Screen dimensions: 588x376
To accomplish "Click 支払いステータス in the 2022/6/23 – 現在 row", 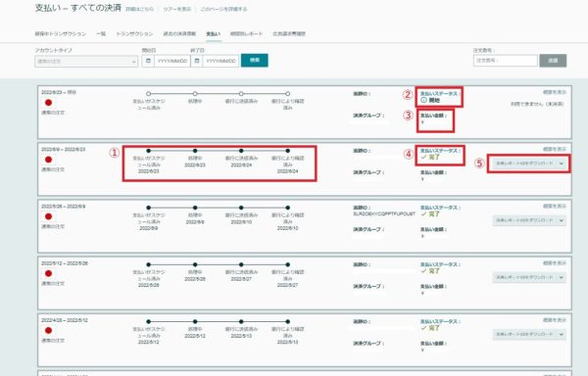I will click(440, 94).
